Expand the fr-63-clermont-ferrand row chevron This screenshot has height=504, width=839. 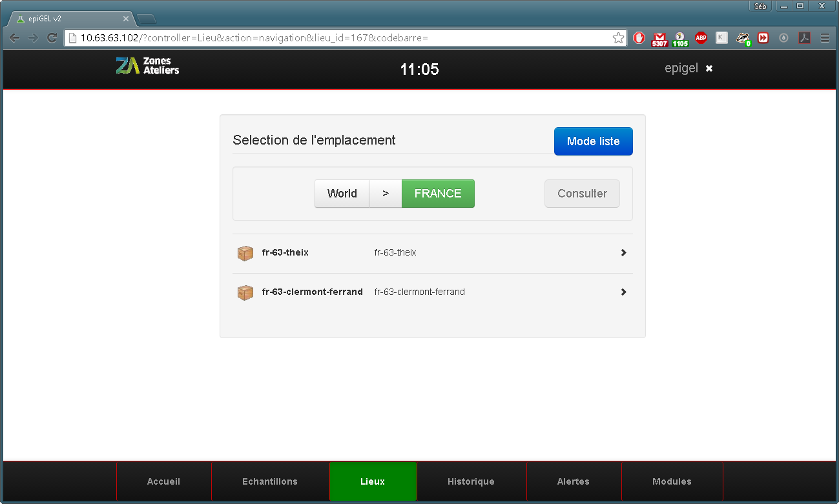point(623,292)
